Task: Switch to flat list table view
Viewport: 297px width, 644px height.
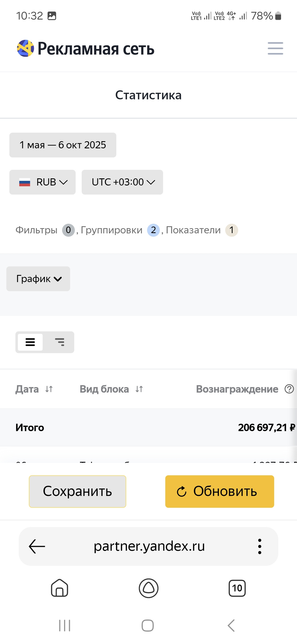Action: point(30,342)
